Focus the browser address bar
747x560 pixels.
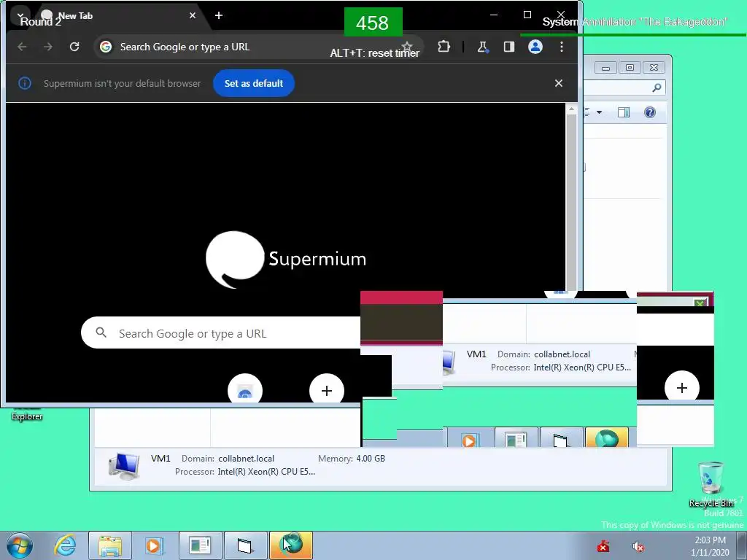(x=258, y=47)
